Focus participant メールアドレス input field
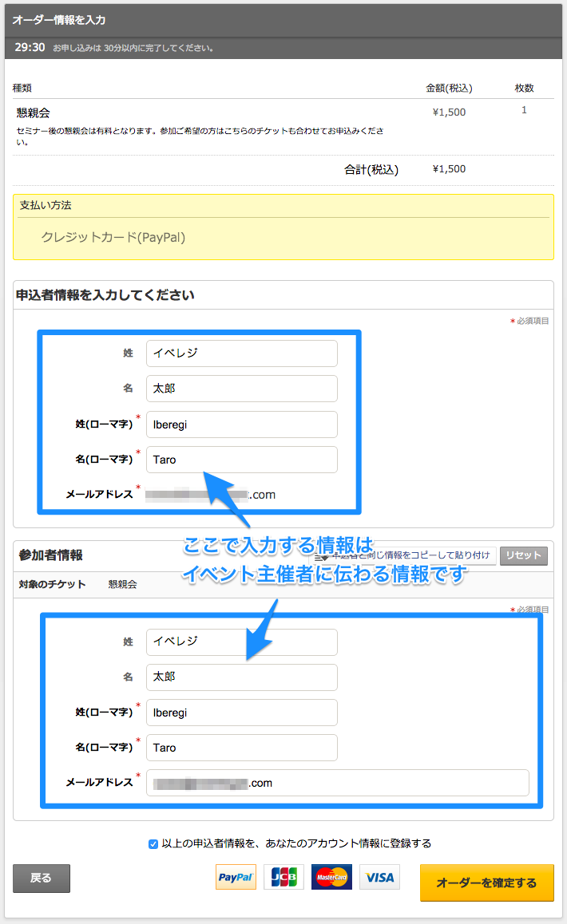 click(x=338, y=783)
